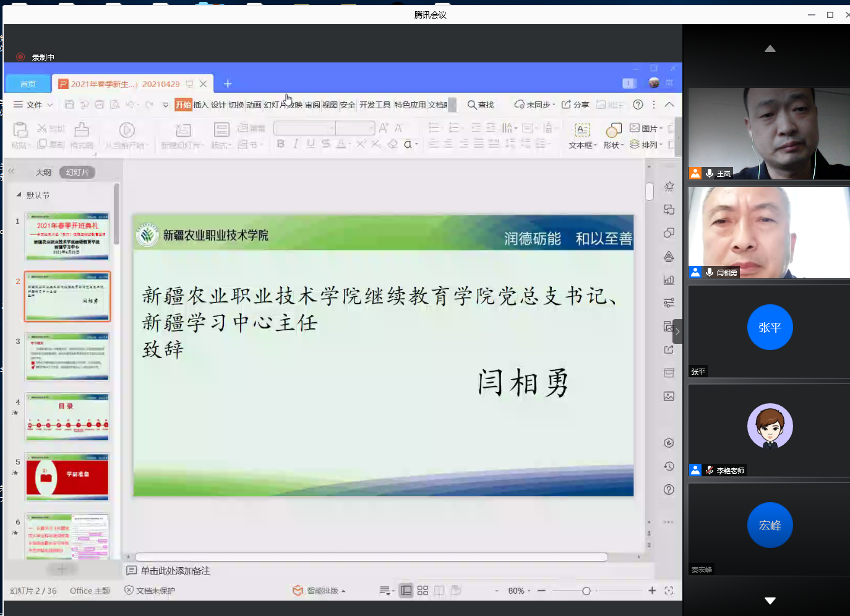Click the zoom slider handle
The width and height of the screenshot is (850, 616).
[x=586, y=591]
